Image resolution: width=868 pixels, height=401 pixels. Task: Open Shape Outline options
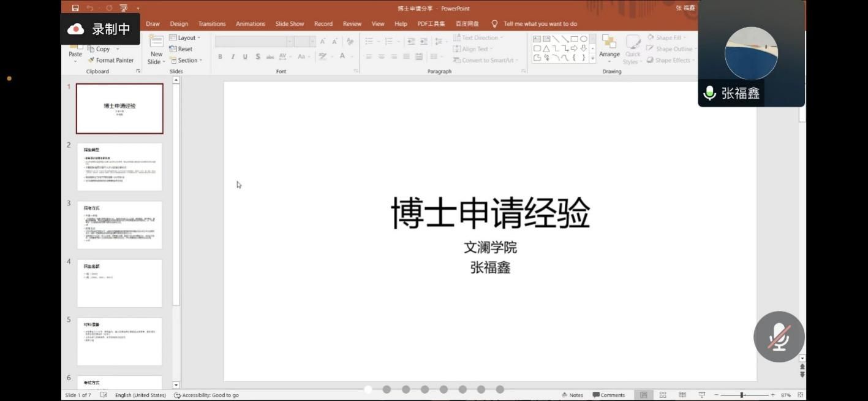[671, 49]
